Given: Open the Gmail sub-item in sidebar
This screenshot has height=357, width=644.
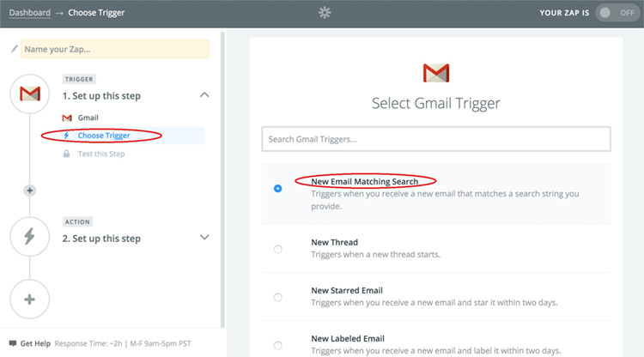Looking at the screenshot, I should coord(88,118).
